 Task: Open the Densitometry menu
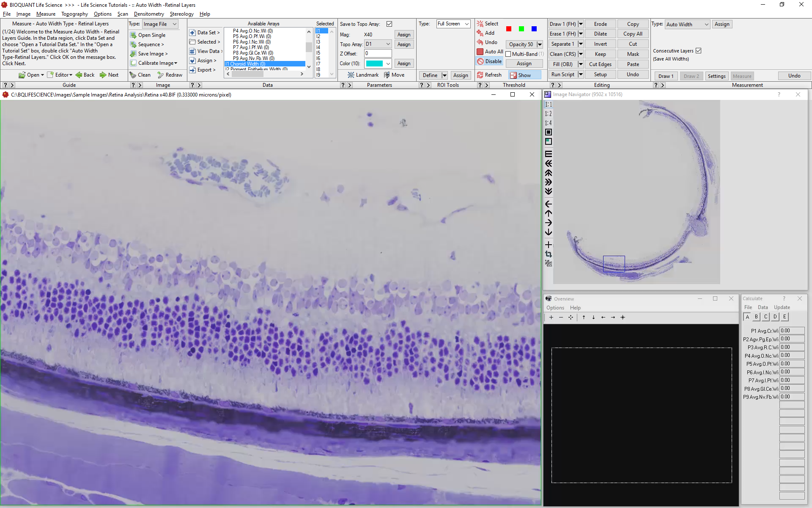149,14
